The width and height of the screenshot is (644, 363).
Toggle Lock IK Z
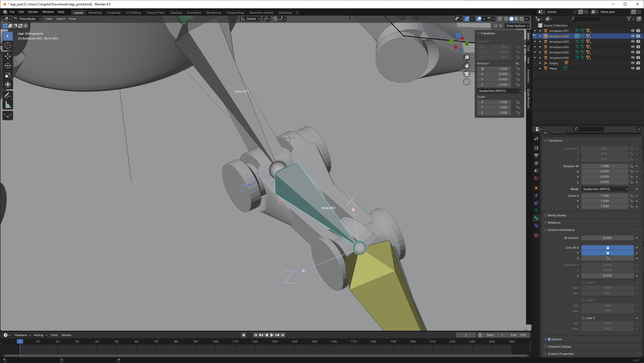pyautogui.click(x=607, y=258)
